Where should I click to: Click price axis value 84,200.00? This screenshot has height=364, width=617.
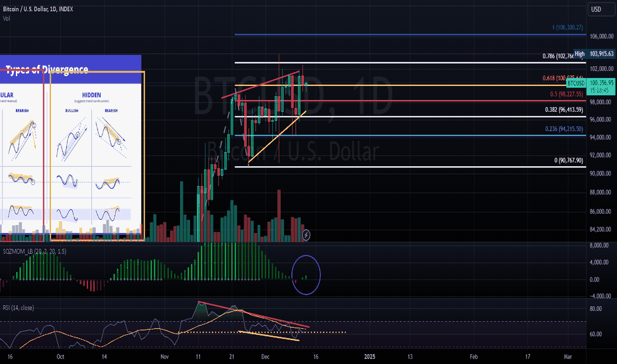click(x=600, y=229)
